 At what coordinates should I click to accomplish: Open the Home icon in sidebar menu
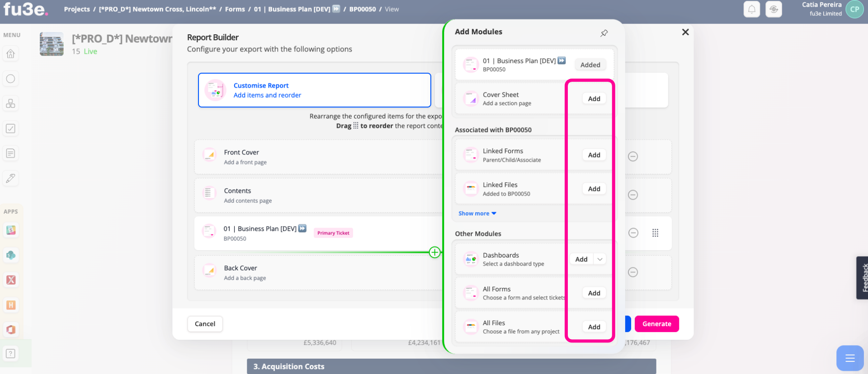pos(10,54)
